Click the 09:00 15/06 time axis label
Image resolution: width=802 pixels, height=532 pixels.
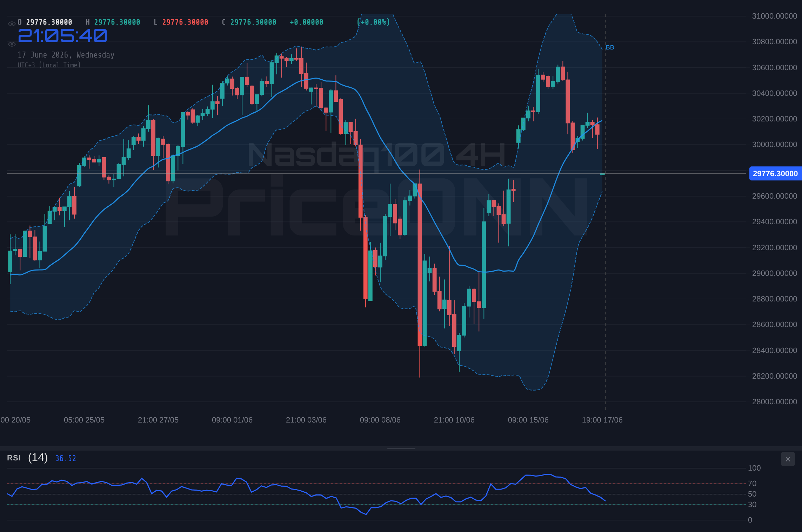[x=528, y=420]
